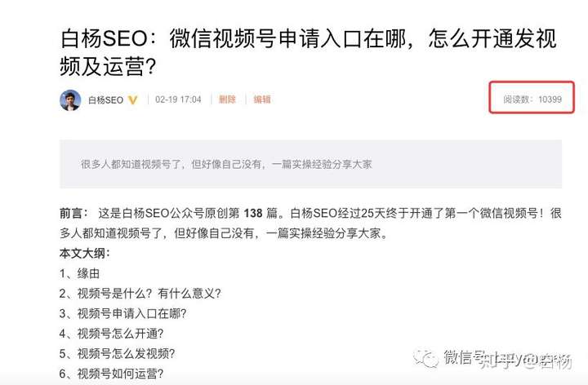Click the 知乎 @白杨 watermark text

coord(525,361)
